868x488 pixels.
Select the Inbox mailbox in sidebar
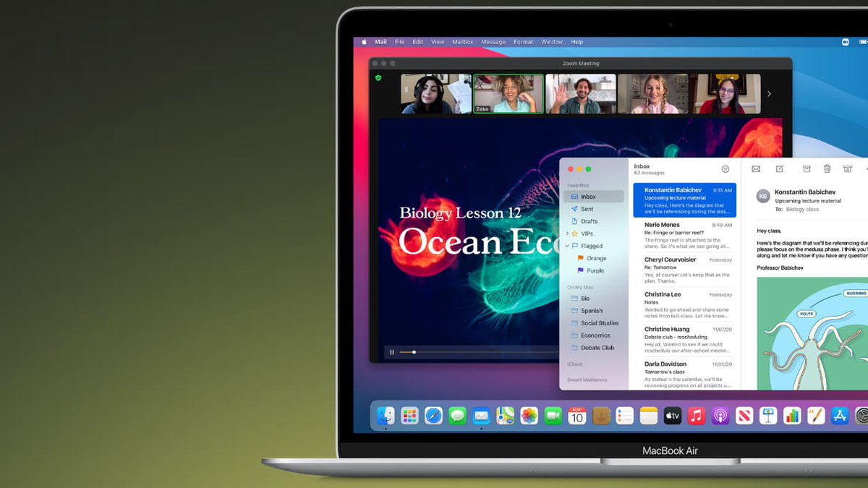coord(594,197)
